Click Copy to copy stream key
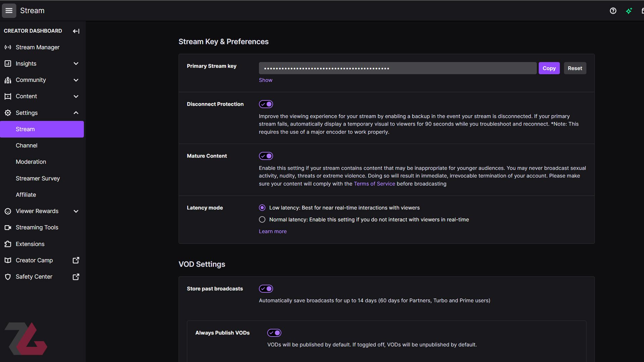This screenshot has width=644, height=362. tap(549, 68)
